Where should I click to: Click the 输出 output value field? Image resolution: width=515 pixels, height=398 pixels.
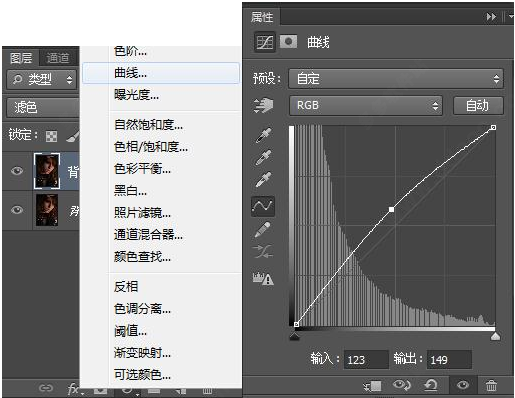coord(449,360)
